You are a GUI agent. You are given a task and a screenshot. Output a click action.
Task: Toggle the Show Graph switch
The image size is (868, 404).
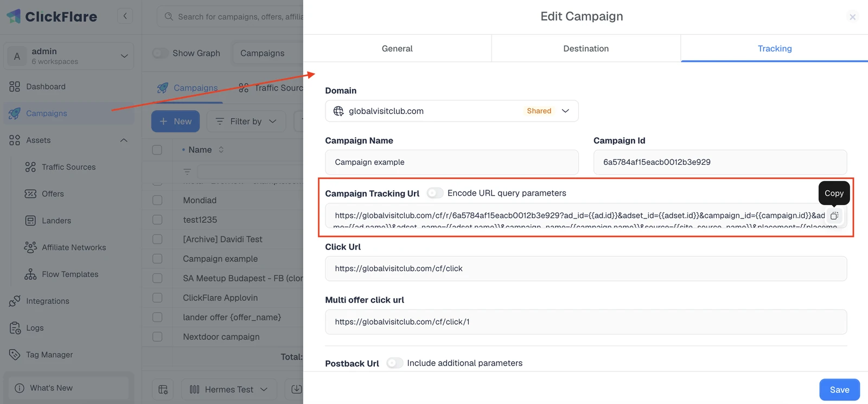160,53
